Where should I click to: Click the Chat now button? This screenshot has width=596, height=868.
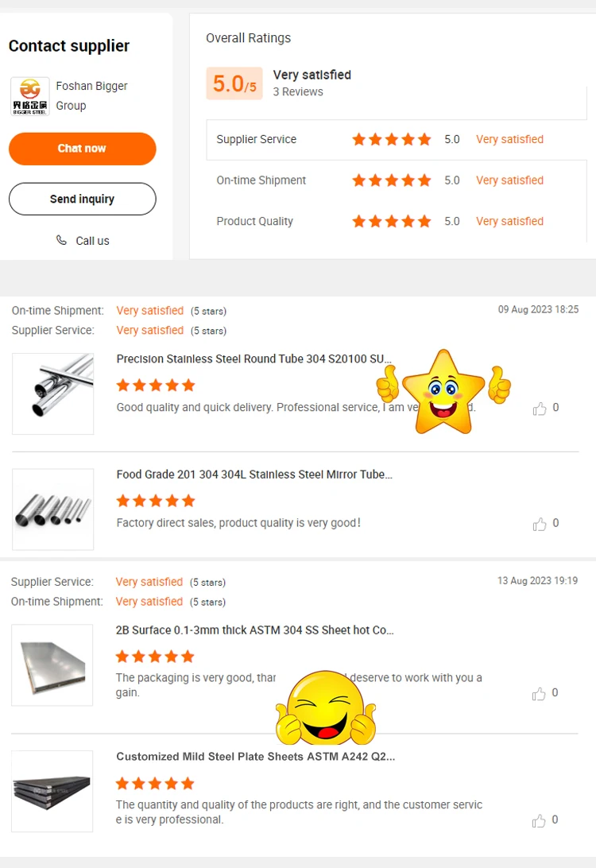(83, 149)
